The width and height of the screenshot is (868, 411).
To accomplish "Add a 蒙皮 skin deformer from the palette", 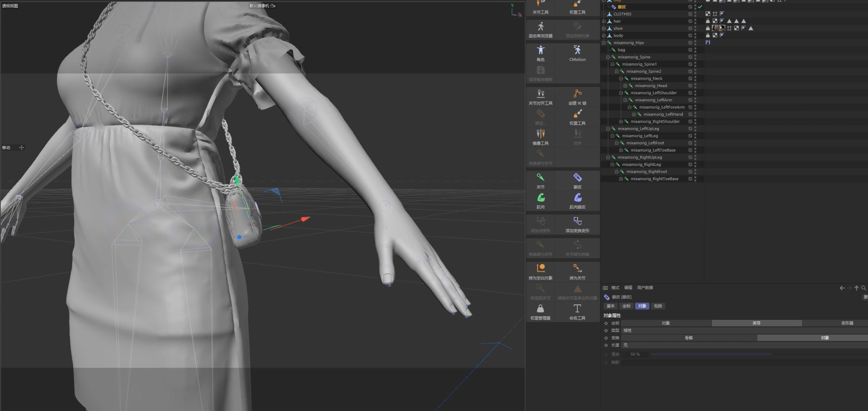I will pyautogui.click(x=577, y=181).
